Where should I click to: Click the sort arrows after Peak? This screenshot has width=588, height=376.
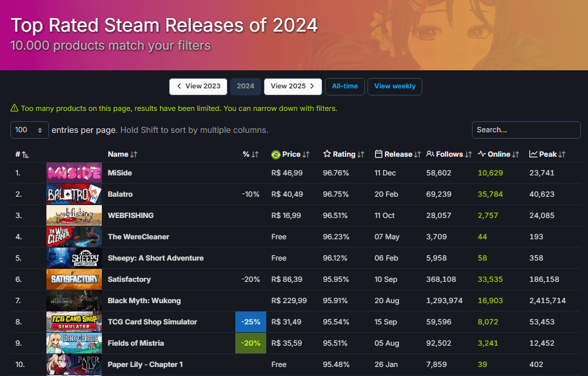point(562,155)
